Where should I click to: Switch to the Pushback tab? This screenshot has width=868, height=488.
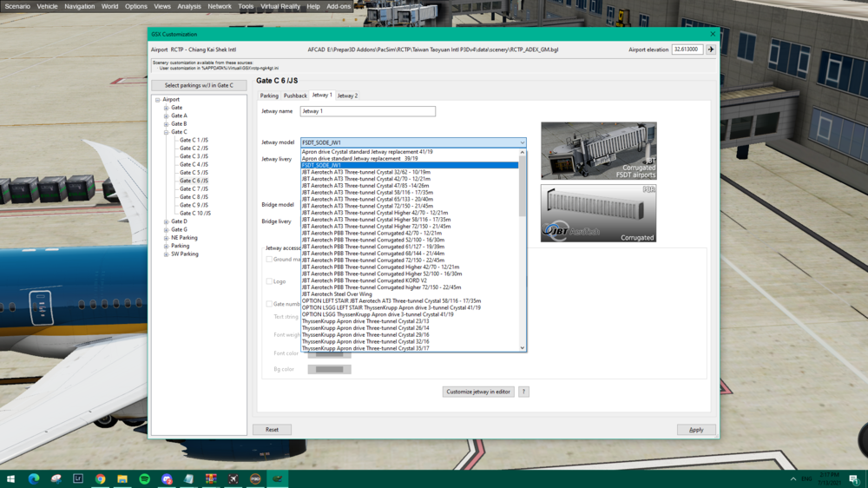(x=295, y=96)
